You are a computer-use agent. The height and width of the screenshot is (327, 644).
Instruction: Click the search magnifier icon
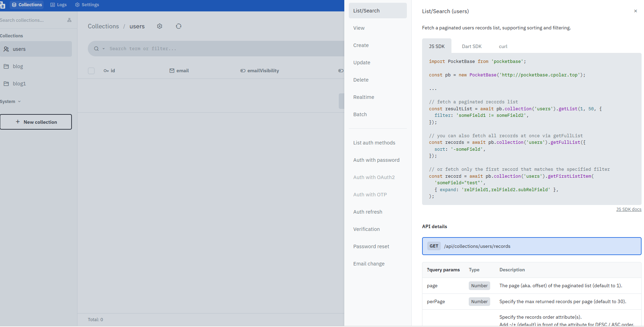96,49
